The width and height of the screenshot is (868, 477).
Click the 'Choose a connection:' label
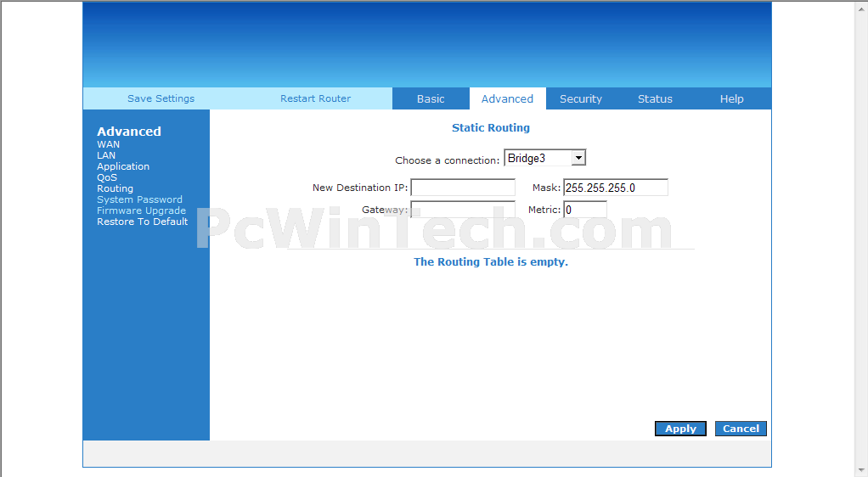448,160
